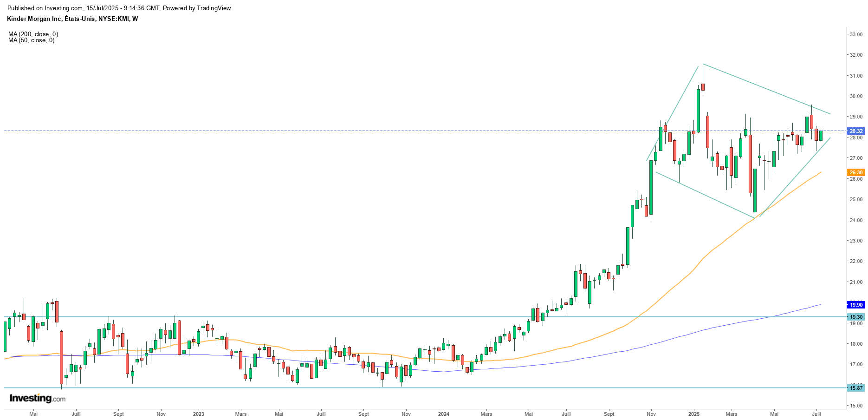Click the 24.00 price axis label
Screen dimensions: 868x420
point(856,220)
